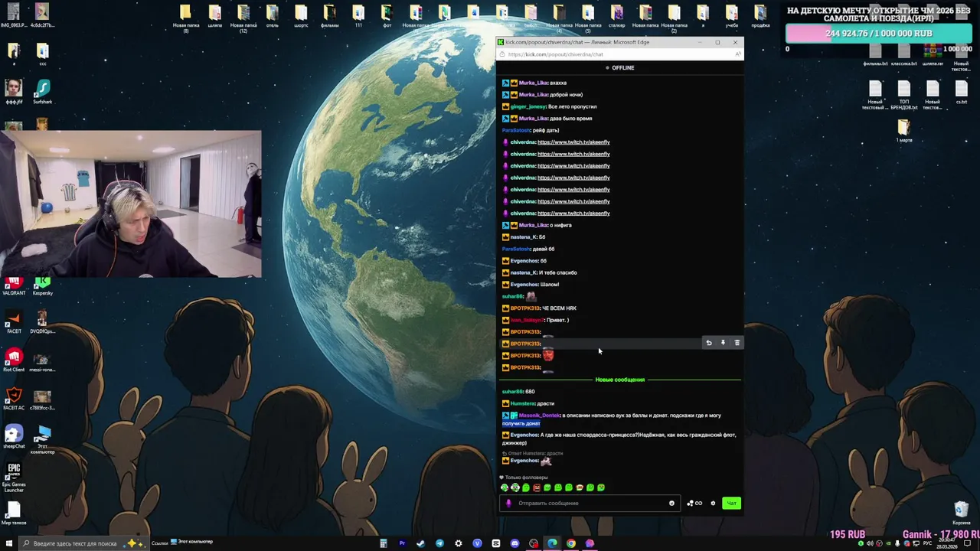Open the продажа folder in top row
Image resolution: width=980 pixels, height=551 pixels.
[x=760, y=16]
